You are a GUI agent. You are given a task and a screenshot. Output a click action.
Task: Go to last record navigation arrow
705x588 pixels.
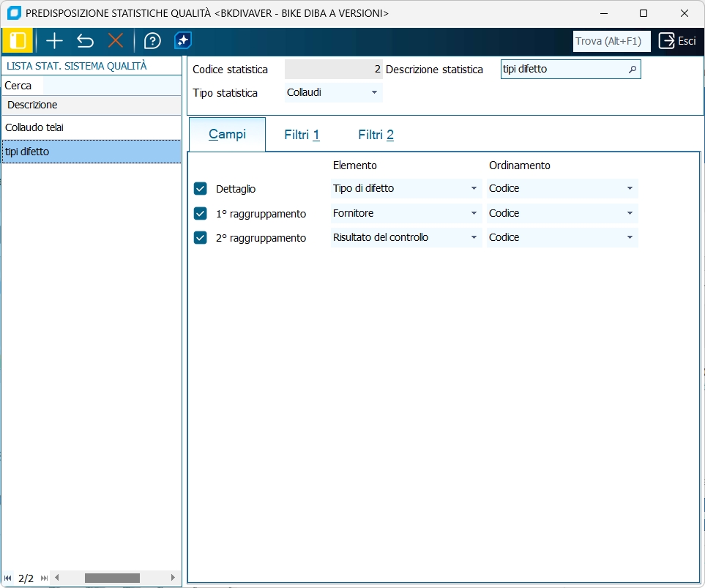(x=44, y=578)
